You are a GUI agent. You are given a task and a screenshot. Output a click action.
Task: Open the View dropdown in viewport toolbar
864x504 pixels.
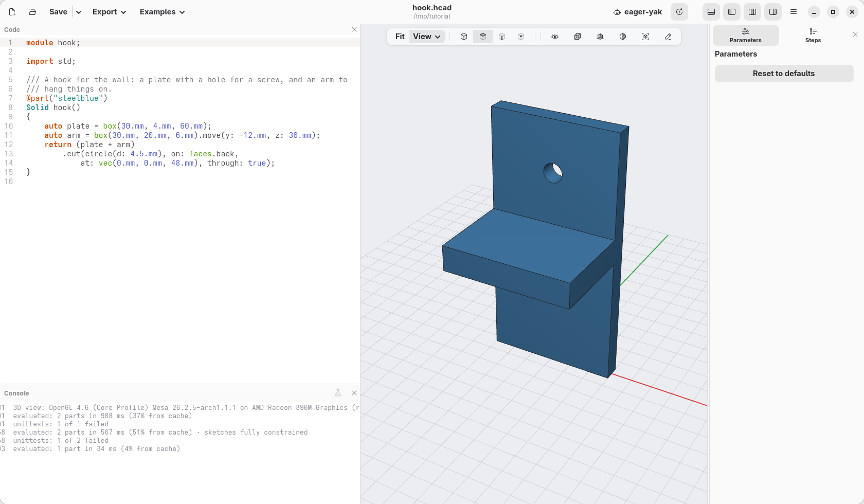(x=427, y=37)
